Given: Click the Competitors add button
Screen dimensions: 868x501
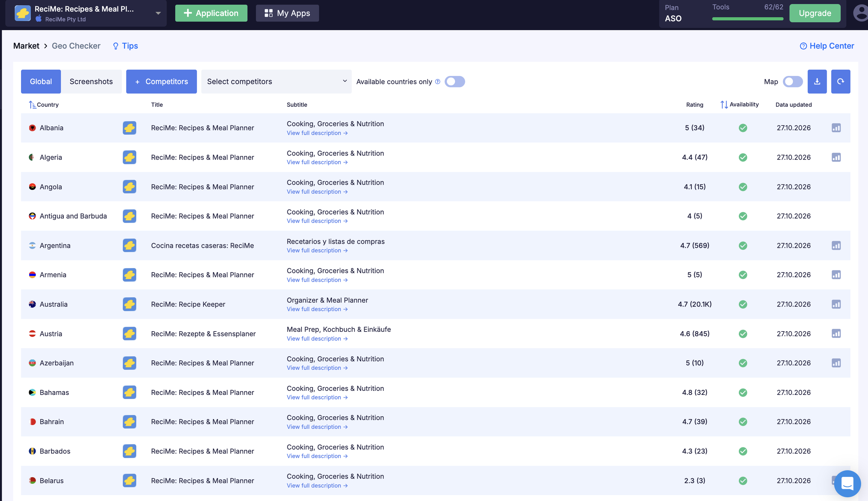Looking at the screenshot, I should (x=161, y=82).
